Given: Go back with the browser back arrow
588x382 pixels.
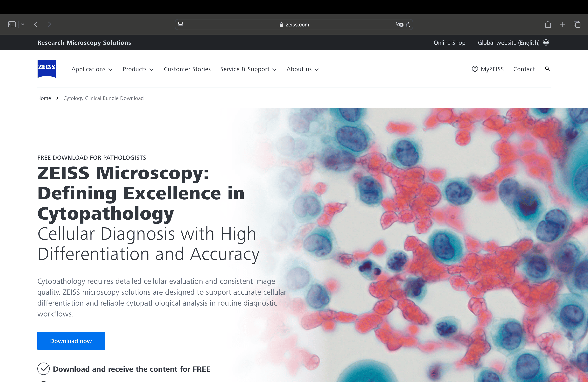Looking at the screenshot, I should pyautogui.click(x=36, y=24).
